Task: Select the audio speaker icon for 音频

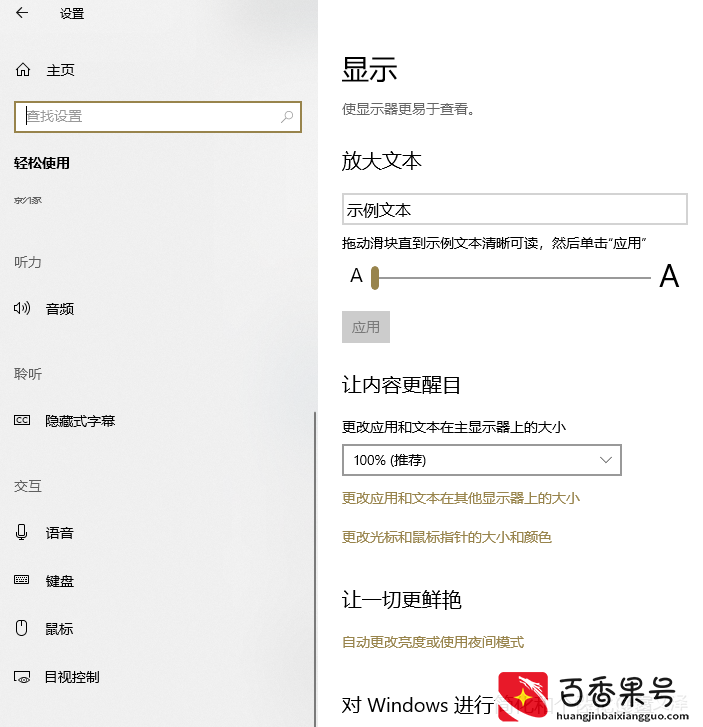Action: point(22,308)
